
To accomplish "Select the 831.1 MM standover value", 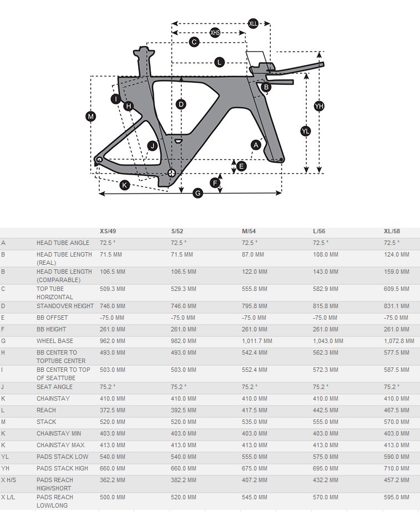I will click(397, 306).
